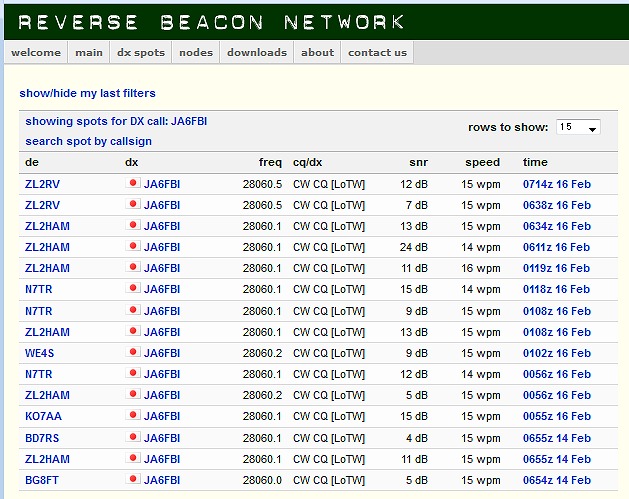This screenshot has height=499, width=629.
Task: Open spotter N7TR with 9 dB snr
Action: pyautogui.click(x=39, y=311)
